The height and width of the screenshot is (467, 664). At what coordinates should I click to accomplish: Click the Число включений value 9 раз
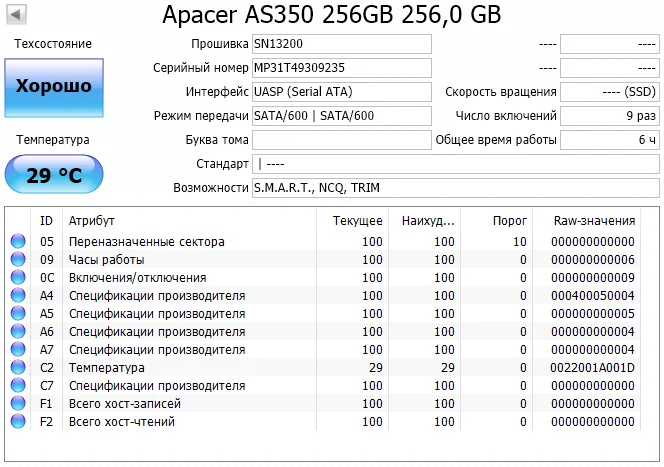click(x=610, y=116)
